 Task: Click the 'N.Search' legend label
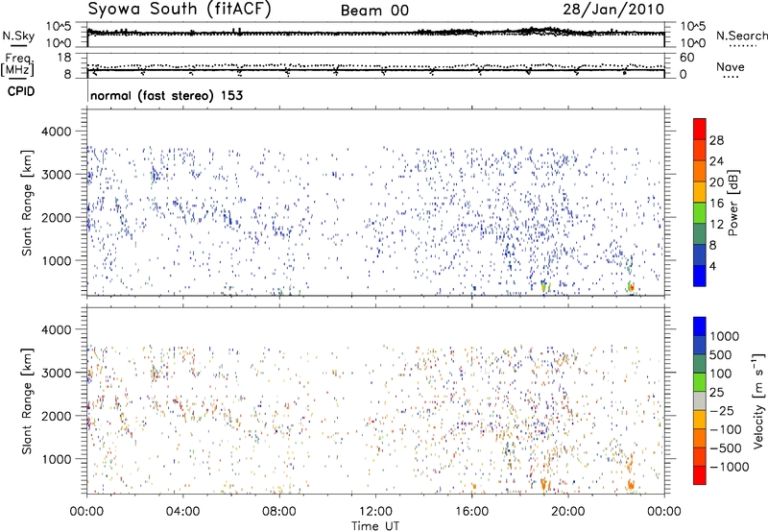[741, 36]
